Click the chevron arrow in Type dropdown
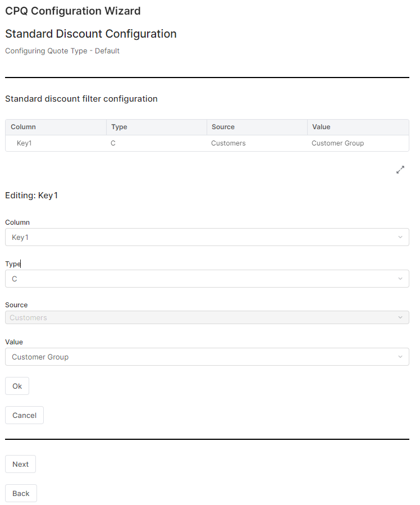Screen dimensions: 420x505 [x=400, y=279]
